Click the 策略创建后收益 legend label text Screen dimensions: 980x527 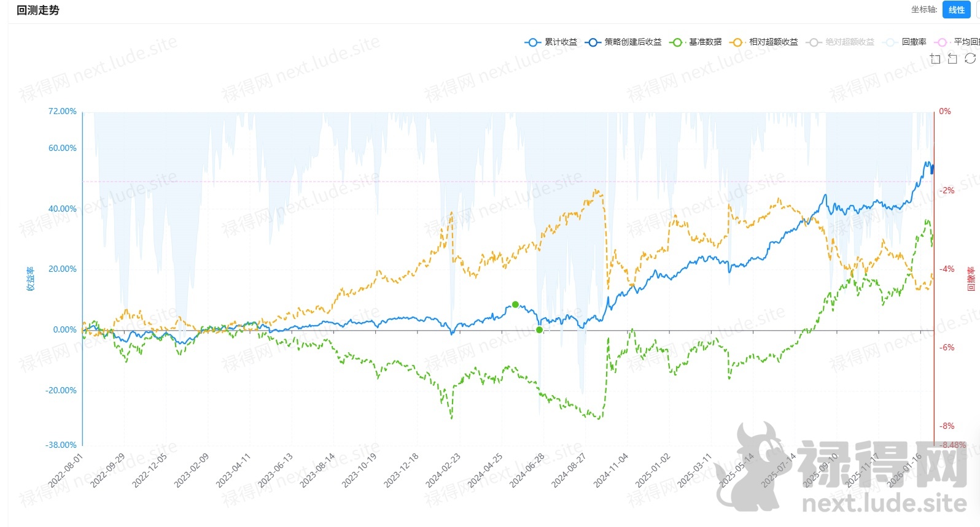(x=633, y=42)
